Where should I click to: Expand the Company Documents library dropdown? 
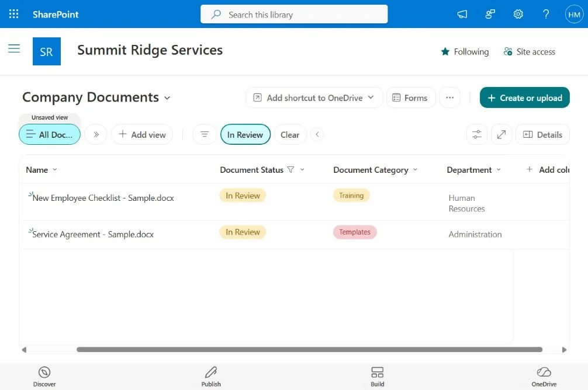(x=167, y=97)
